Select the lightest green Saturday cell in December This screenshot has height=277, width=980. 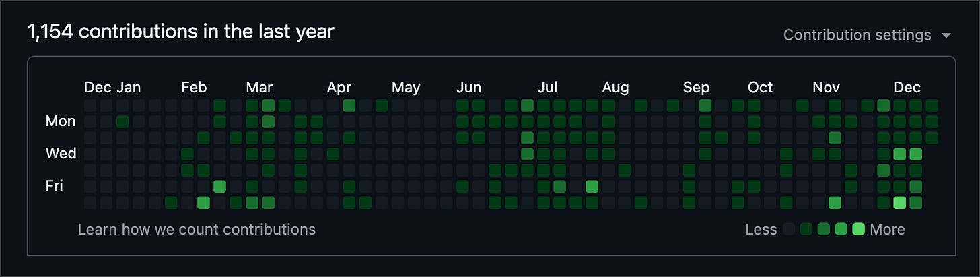coord(899,202)
